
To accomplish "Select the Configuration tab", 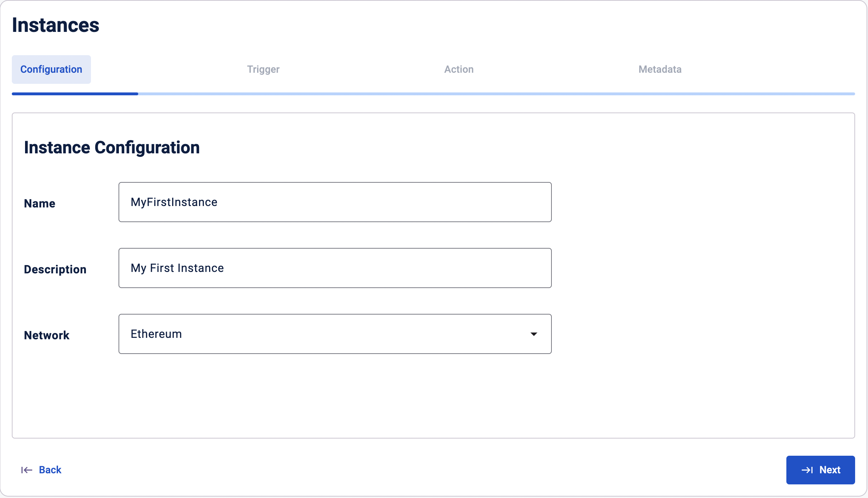I will 51,70.
